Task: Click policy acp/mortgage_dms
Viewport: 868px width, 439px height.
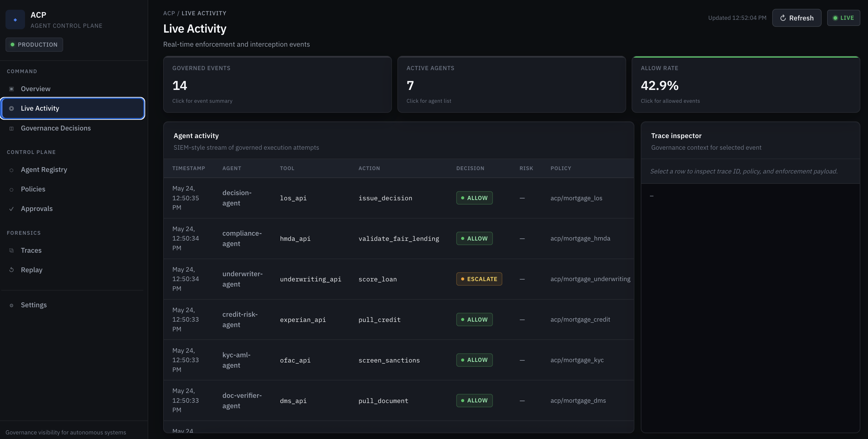Action: point(578,401)
